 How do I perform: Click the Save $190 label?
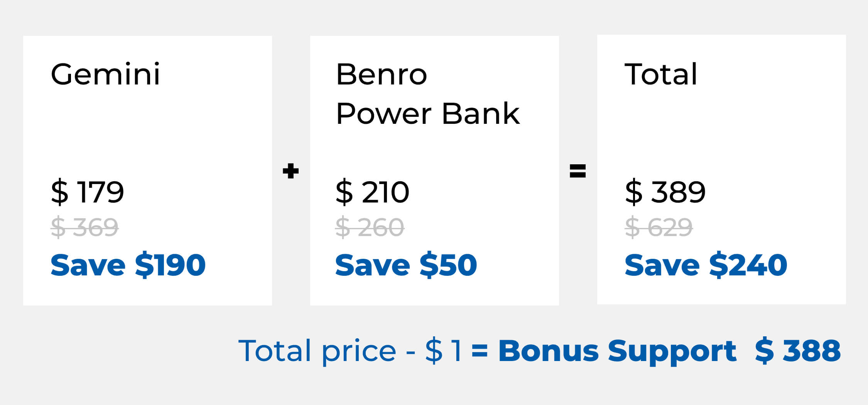tap(128, 265)
